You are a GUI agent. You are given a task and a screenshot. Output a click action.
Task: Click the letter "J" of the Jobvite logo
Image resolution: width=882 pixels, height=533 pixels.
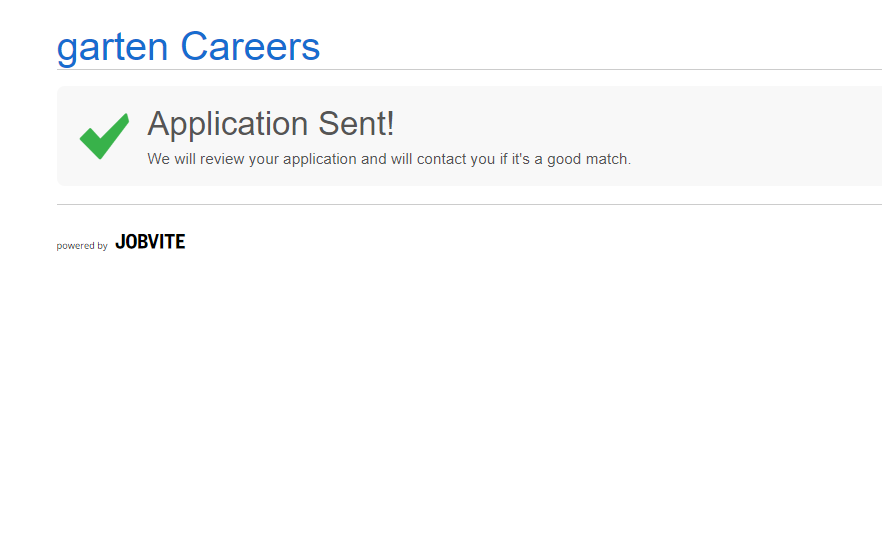120,242
